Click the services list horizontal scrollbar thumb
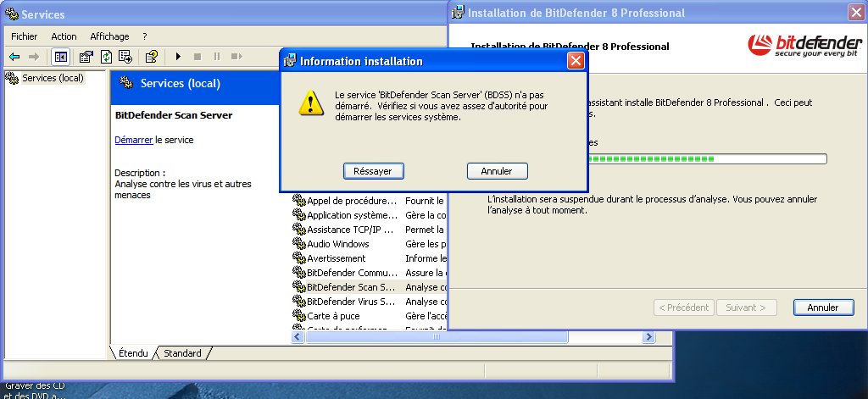The width and height of the screenshot is (868, 399). click(437, 336)
